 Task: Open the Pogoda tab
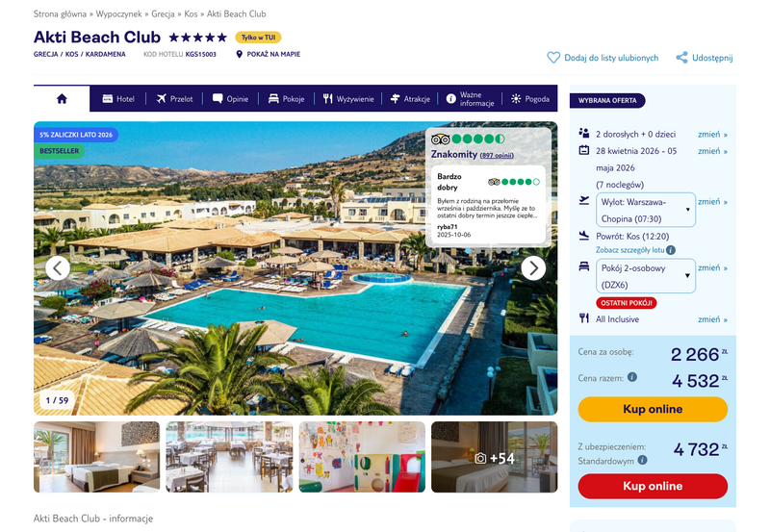(x=530, y=99)
